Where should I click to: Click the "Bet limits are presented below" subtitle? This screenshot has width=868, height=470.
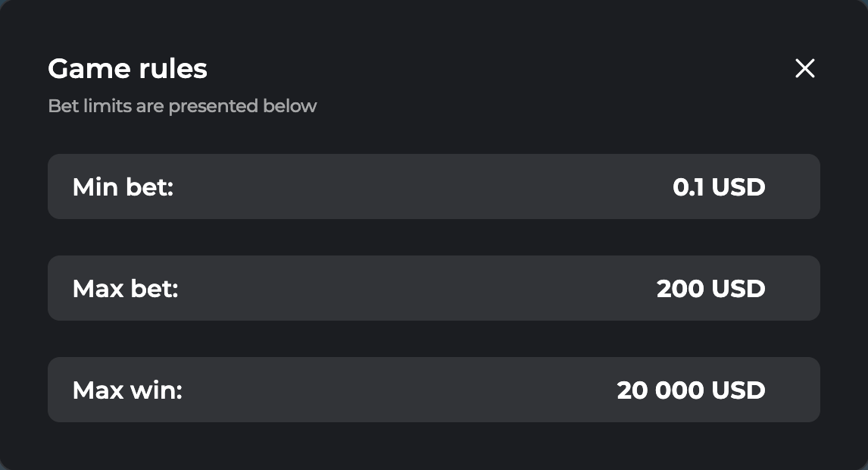(x=182, y=106)
